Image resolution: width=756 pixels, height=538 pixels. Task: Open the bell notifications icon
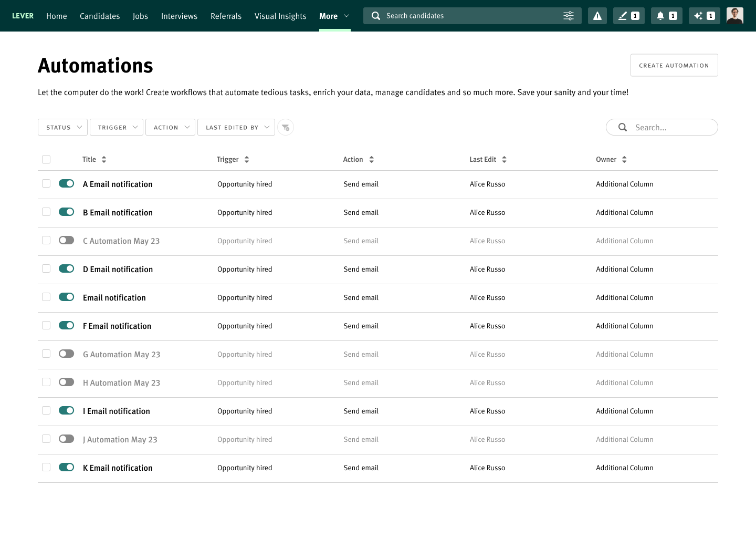coord(667,16)
